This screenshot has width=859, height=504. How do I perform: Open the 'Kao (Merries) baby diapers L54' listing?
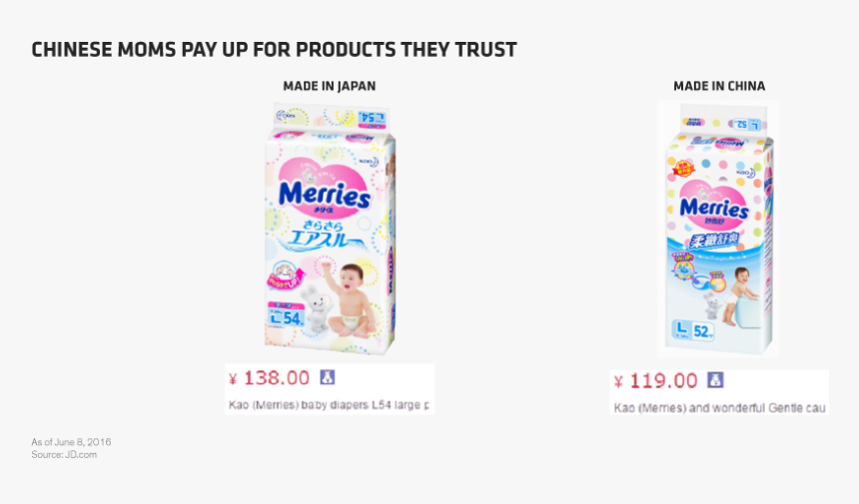[x=329, y=405]
